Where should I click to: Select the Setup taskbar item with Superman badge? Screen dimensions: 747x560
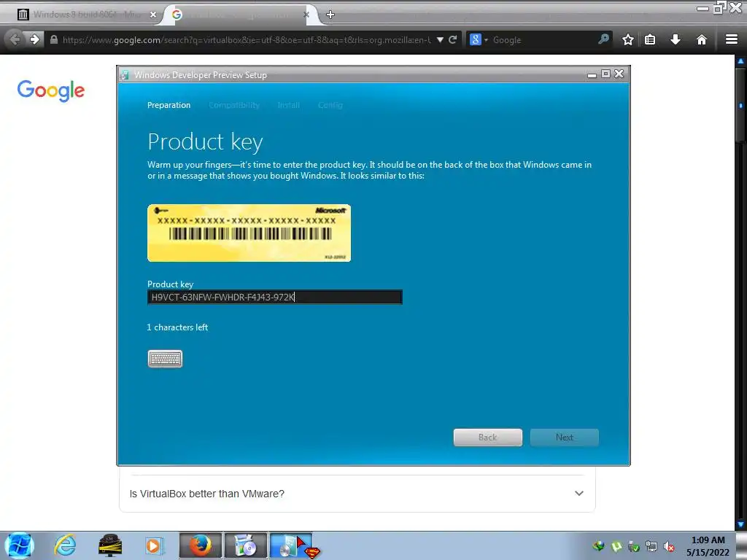coord(292,545)
